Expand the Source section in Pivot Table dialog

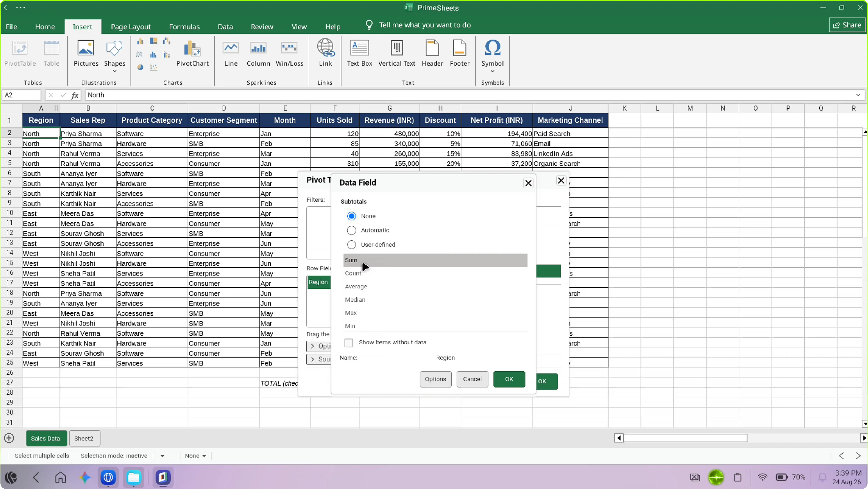pos(319,359)
